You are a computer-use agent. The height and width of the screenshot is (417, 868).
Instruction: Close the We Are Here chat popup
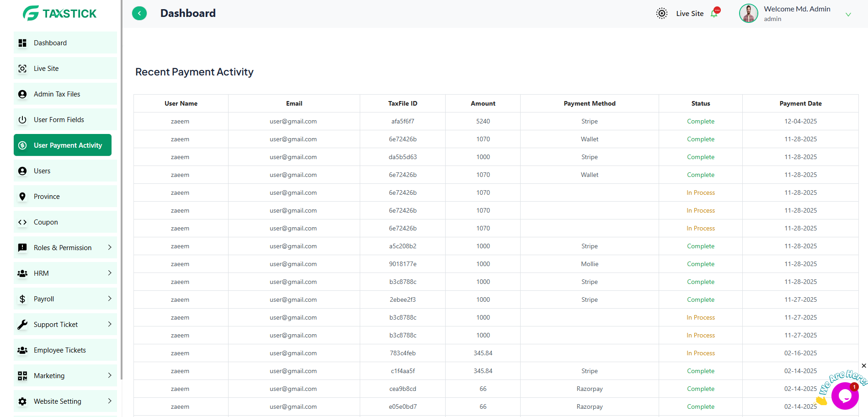863,366
